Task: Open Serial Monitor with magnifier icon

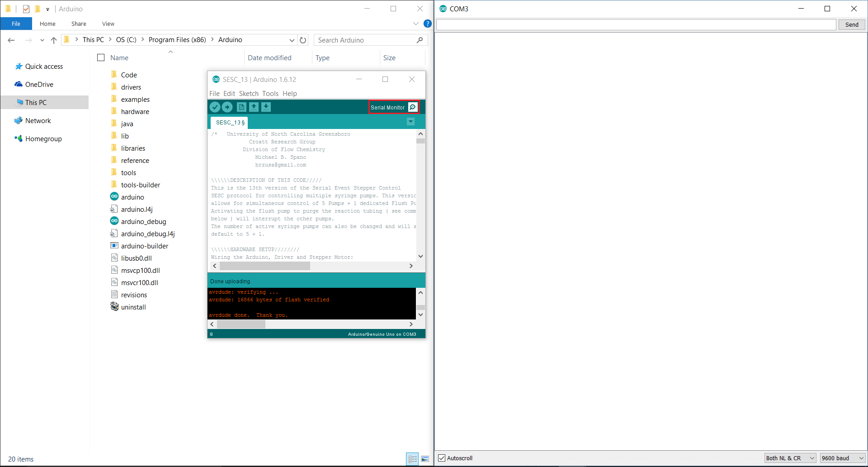Action: tap(413, 107)
